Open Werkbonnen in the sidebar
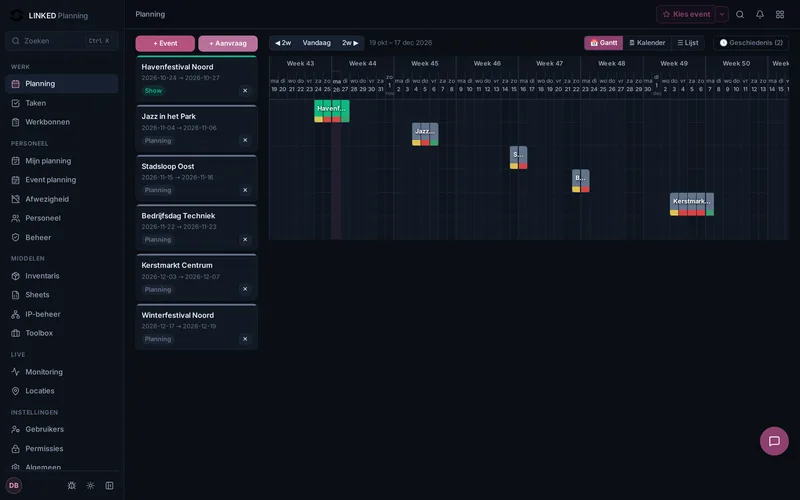Screen dimensions: 800x500 tap(62, 122)
